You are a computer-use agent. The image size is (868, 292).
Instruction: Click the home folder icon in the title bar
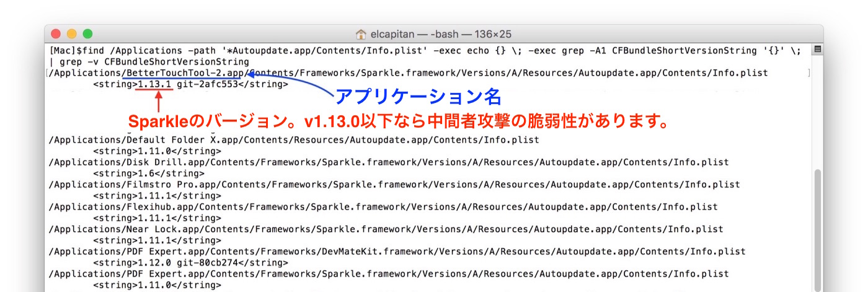[x=361, y=35]
